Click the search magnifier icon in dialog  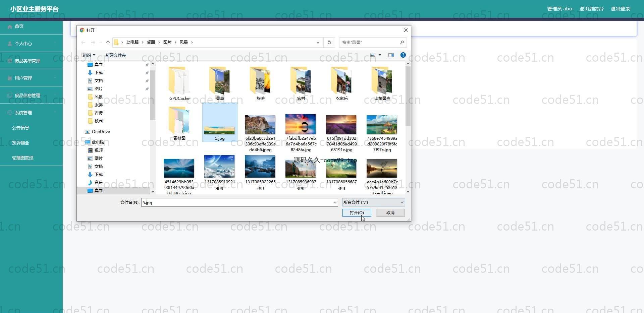click(x=402, y=42)
